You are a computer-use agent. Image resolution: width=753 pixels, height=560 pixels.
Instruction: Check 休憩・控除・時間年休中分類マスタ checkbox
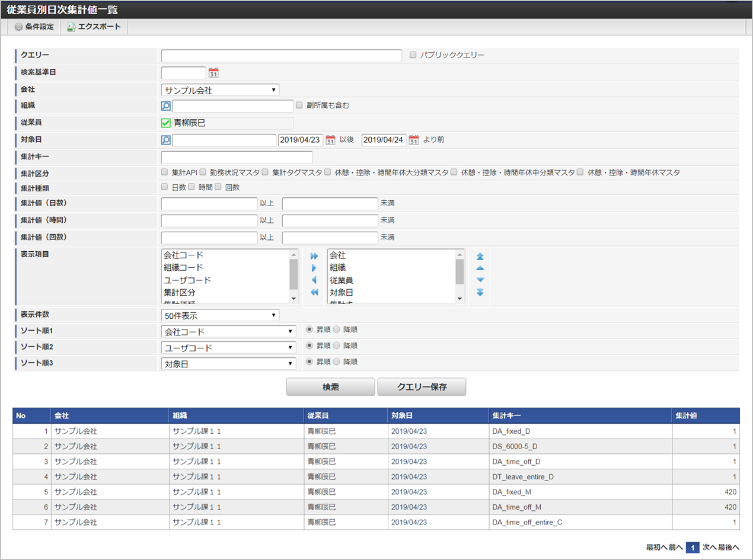click(x=454, y=172)
